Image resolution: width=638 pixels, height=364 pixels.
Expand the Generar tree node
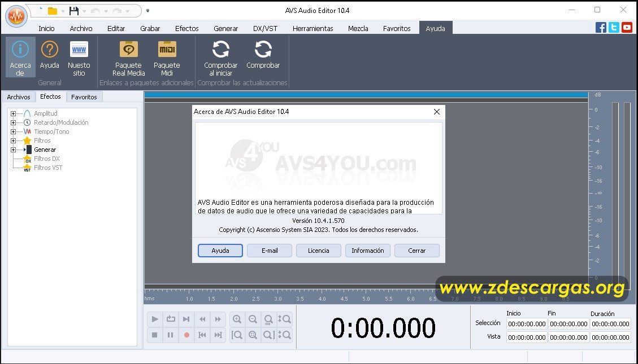pyautogui.click(x=14, y=150)
